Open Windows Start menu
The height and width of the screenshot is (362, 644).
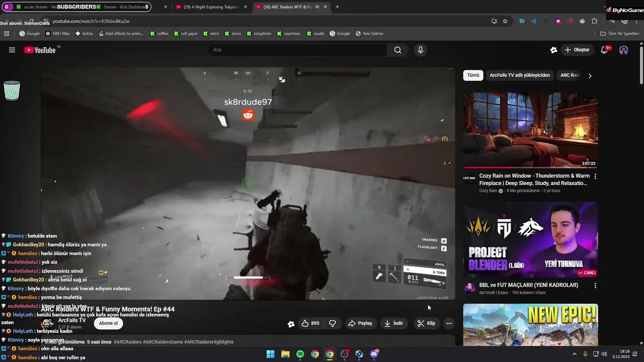(271, 354)
